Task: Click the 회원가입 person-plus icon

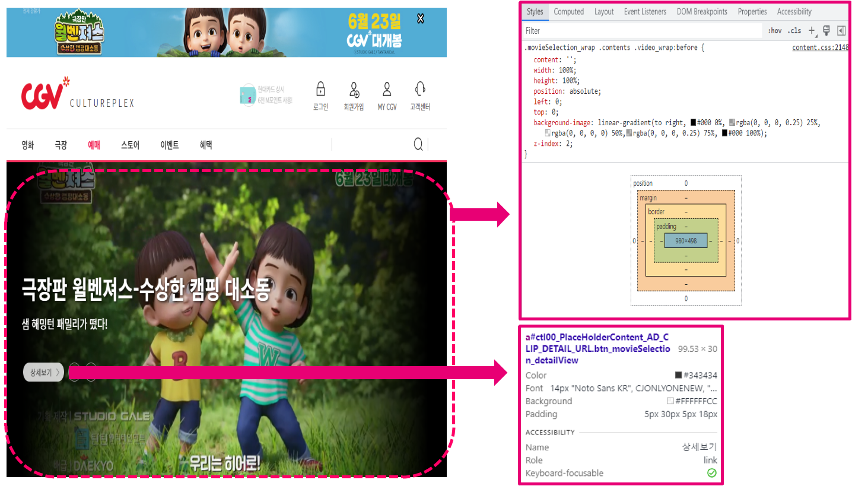Action: pos(354,90)
